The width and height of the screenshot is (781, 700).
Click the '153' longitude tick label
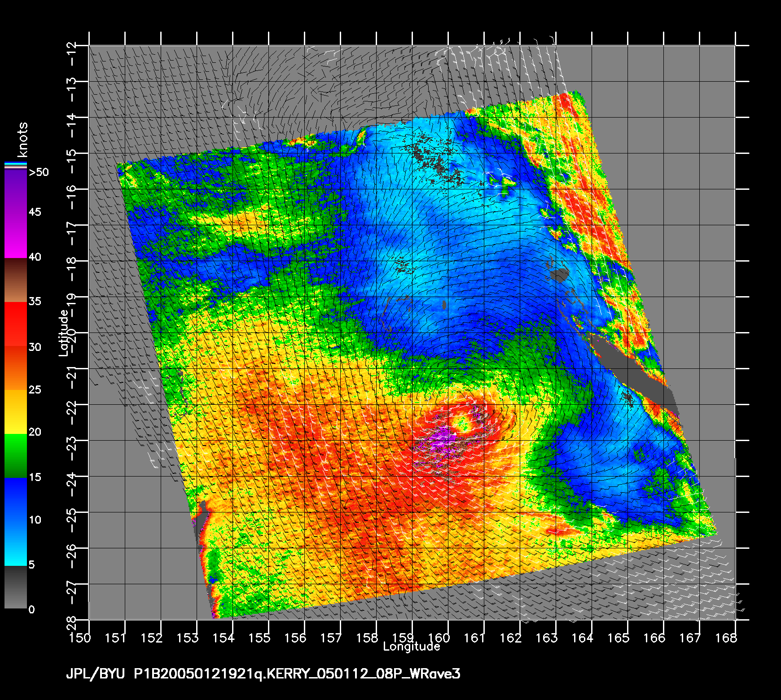[188, 638]
